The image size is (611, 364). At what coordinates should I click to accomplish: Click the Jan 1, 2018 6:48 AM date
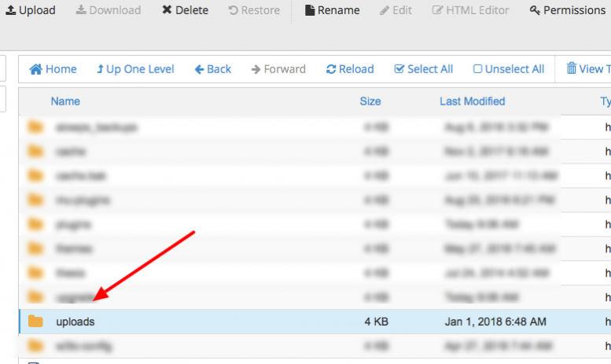click(495, 322)
